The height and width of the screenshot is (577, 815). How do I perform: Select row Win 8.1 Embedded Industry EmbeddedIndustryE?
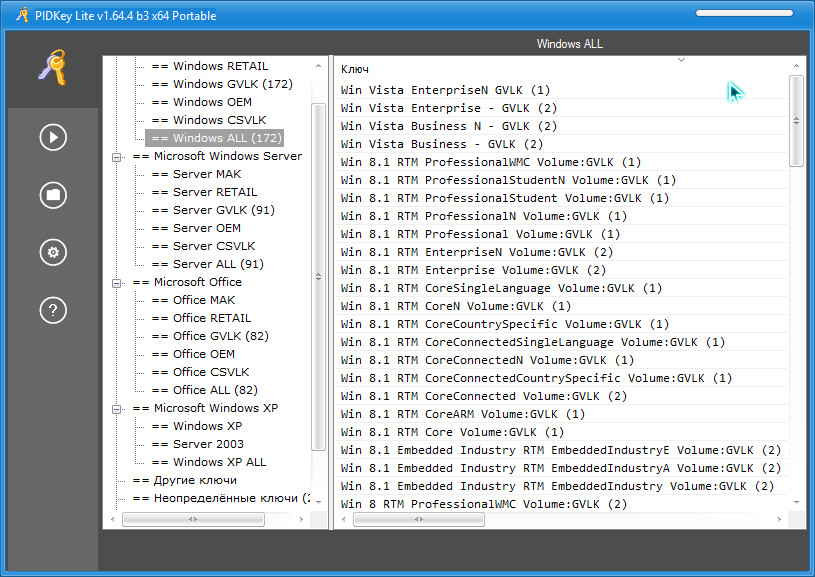pyautogui.click(x=561, y=450)
